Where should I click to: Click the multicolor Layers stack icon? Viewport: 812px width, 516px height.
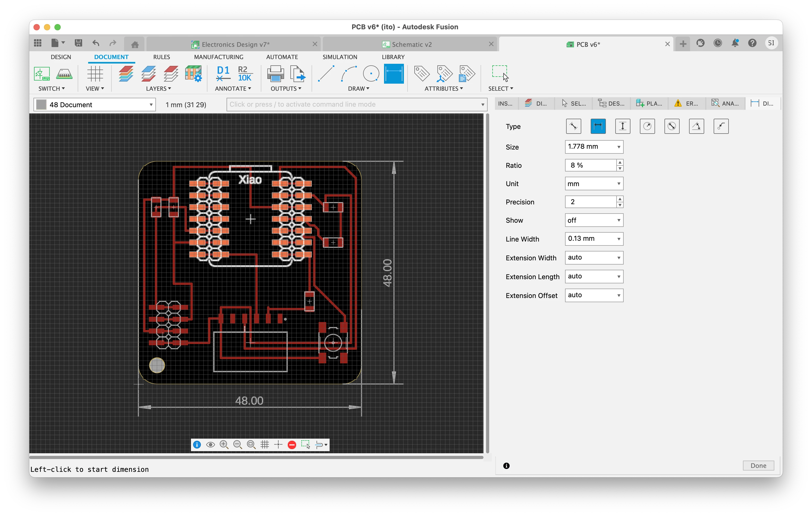pyautogui.click(x=126, y=74)
